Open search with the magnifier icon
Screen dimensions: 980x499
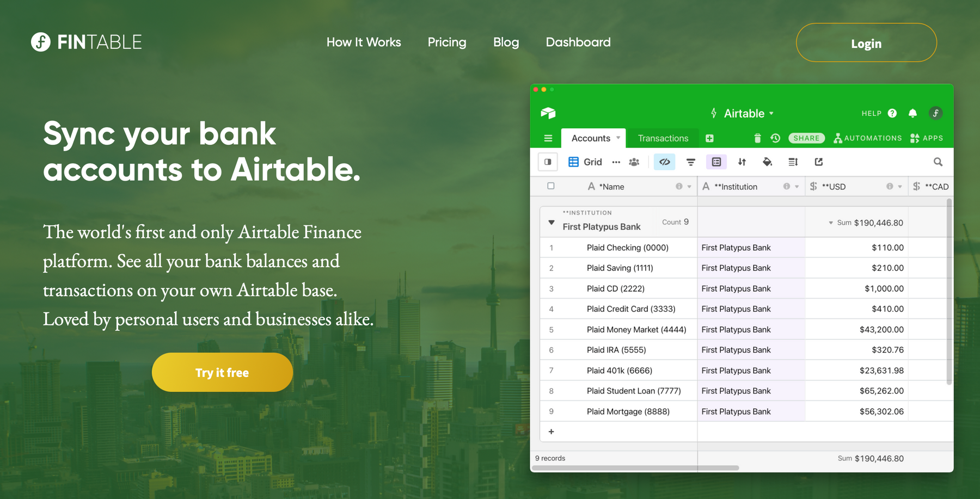pos(938,162)
